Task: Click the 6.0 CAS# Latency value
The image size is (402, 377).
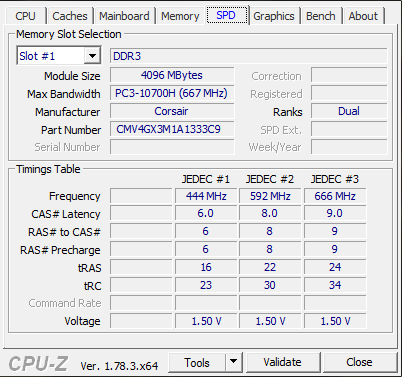Action: (206, 214)
